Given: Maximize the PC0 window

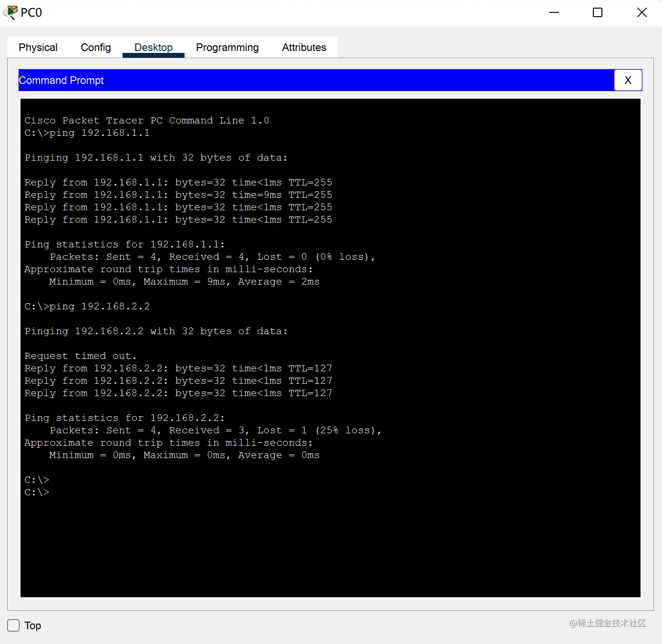Looking at the screenshot, I should [598, 12].
